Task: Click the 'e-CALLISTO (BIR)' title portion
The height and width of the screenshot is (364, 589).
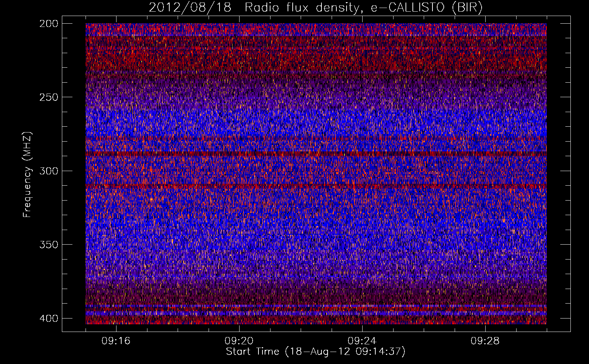Action: coord(426,8)
